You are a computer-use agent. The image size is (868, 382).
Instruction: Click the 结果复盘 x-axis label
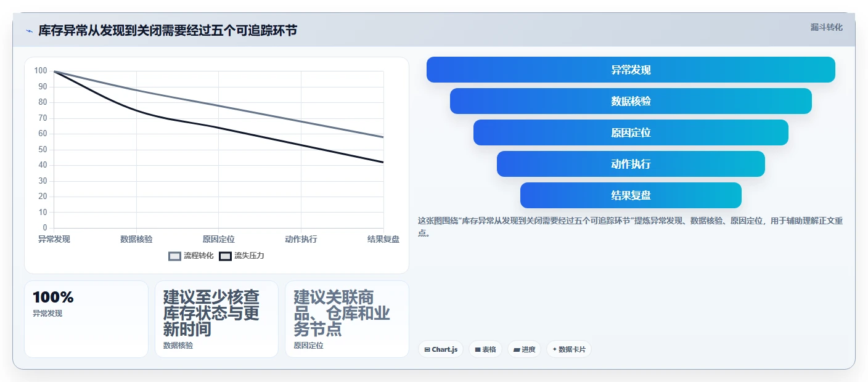point(383,239)
